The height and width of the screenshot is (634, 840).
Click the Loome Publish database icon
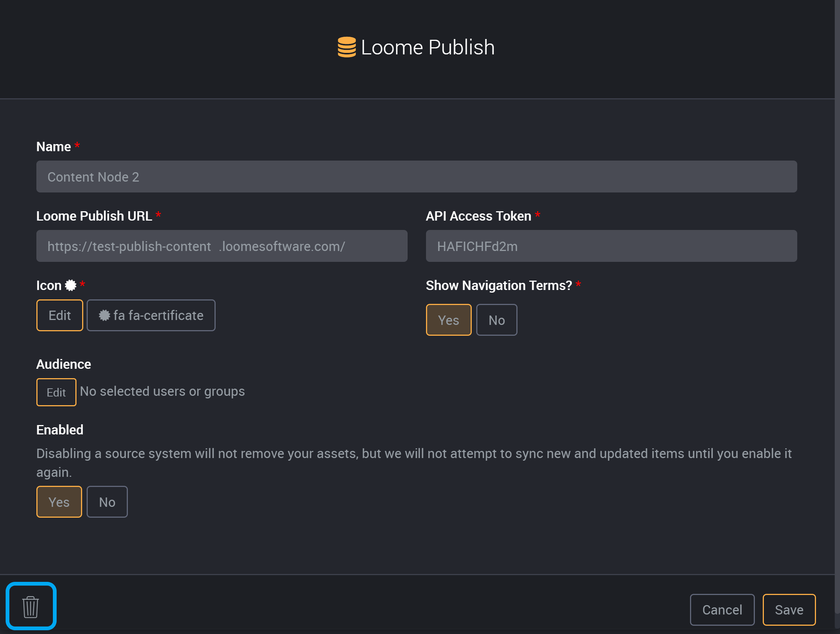[x=347, y=47]
